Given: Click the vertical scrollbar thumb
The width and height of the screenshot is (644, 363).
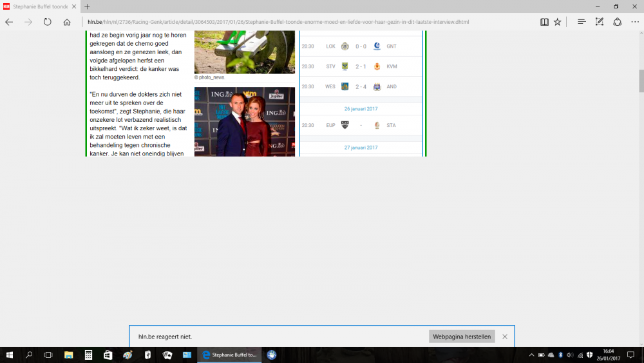Looking at the screenshot, I should pyautogui.click(x=640, y=81).
